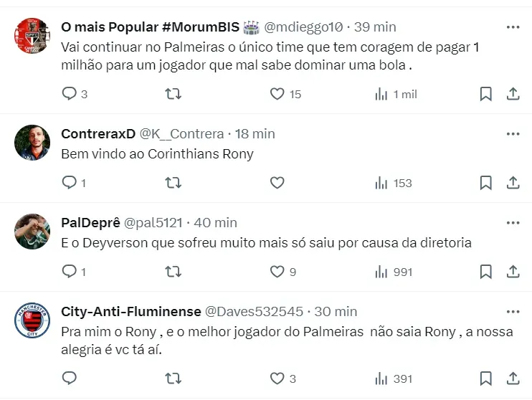
Task: Like the tweet from mdieggo10
Action: tap(277, 94)
